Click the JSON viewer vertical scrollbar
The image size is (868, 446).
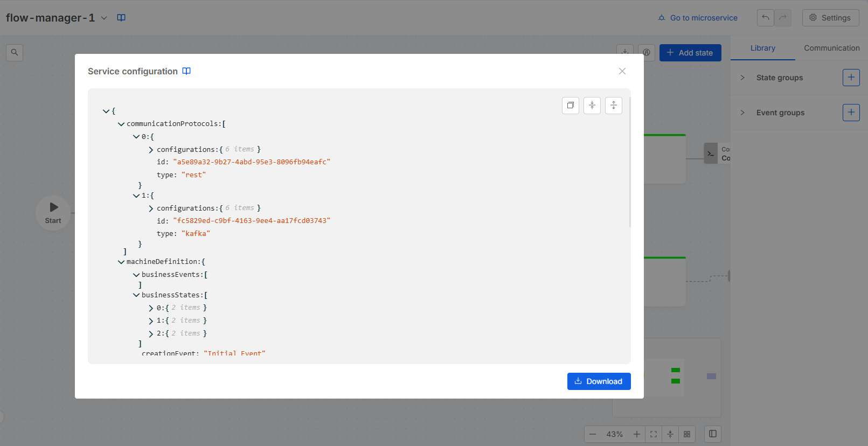point(629,162)
